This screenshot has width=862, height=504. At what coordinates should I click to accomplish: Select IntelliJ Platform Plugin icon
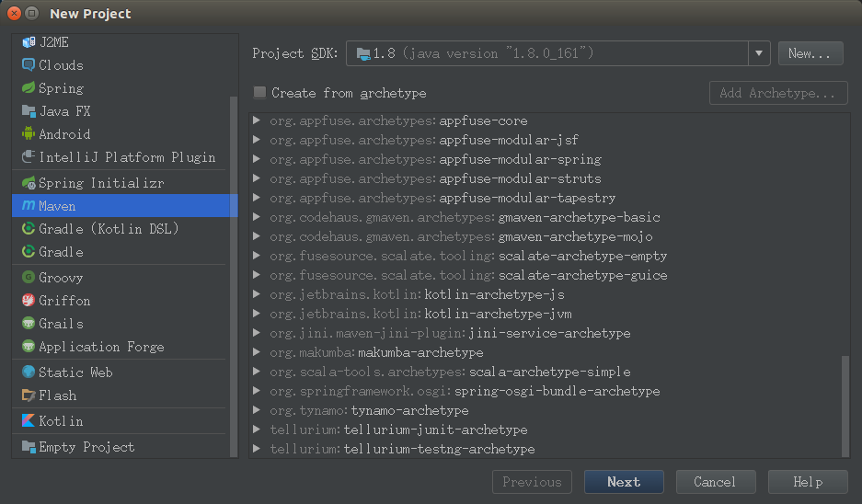[x=29, y=157]
